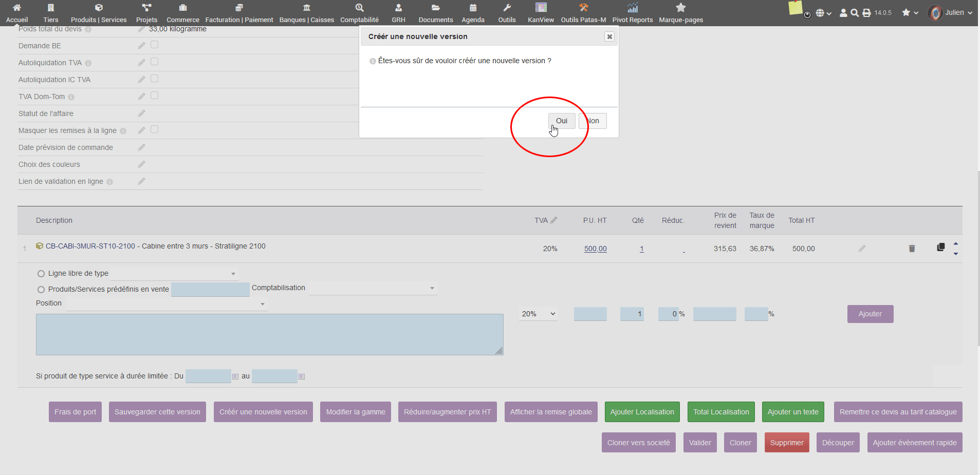Toggle the TVA Dom-Tom checkbox
The width and height of the screenshot is (980, 475).
154,96
